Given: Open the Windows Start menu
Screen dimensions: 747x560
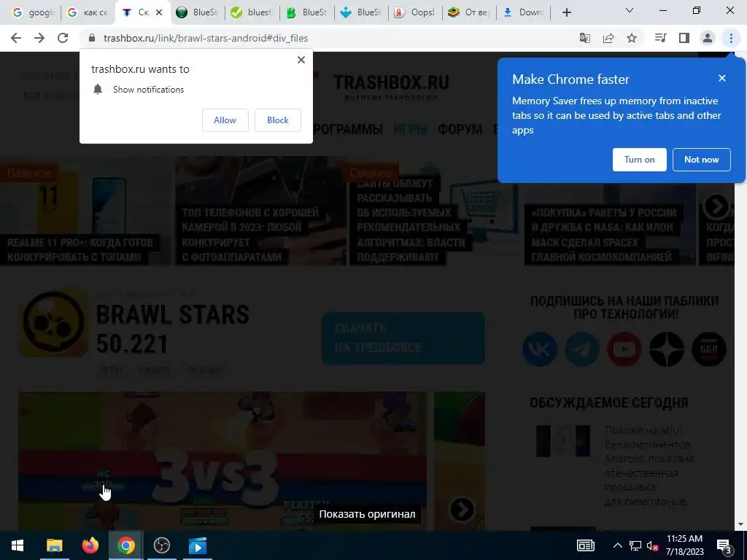Looking at the screenshot, I should point(18,545).
